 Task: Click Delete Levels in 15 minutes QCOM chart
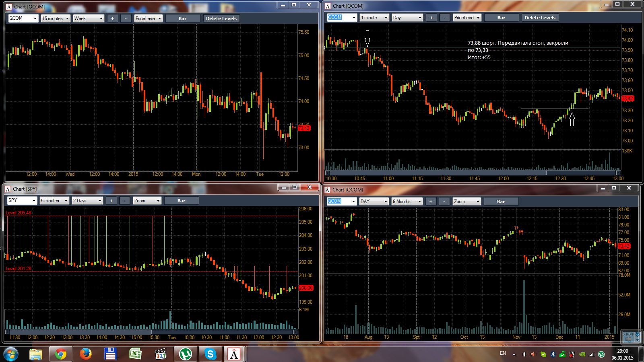[221, 19]
